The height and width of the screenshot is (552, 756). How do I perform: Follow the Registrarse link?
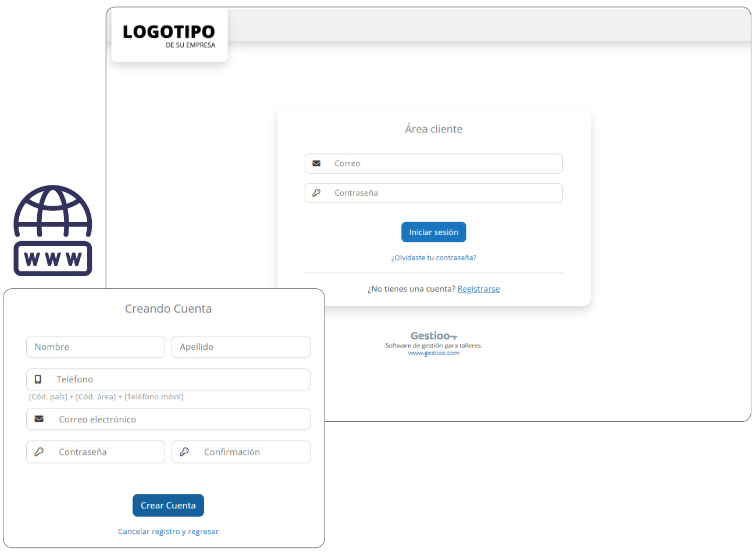point(479,289)
